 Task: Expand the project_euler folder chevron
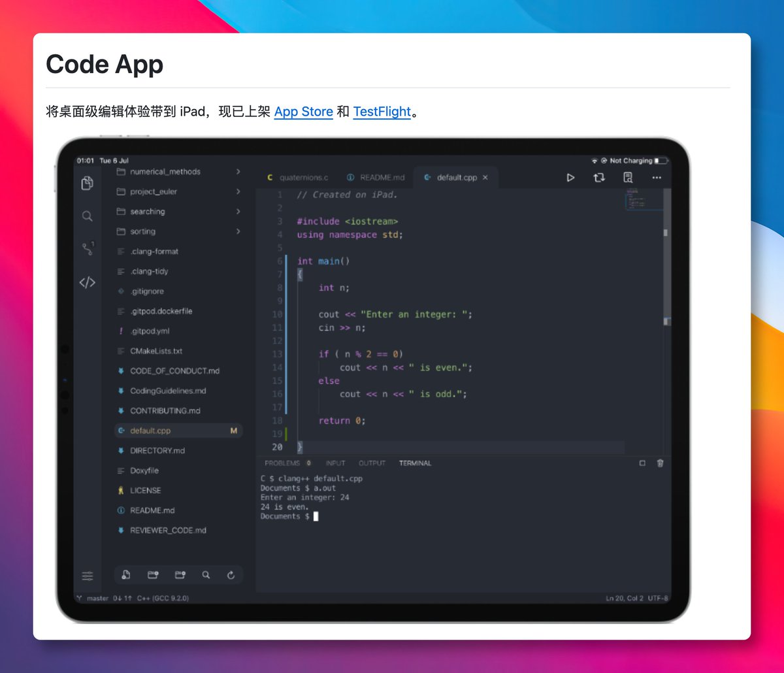point(238,191)
